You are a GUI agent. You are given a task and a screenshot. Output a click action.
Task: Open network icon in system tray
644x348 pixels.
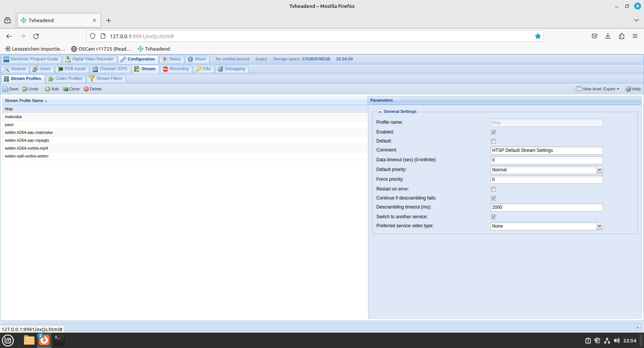607,341
